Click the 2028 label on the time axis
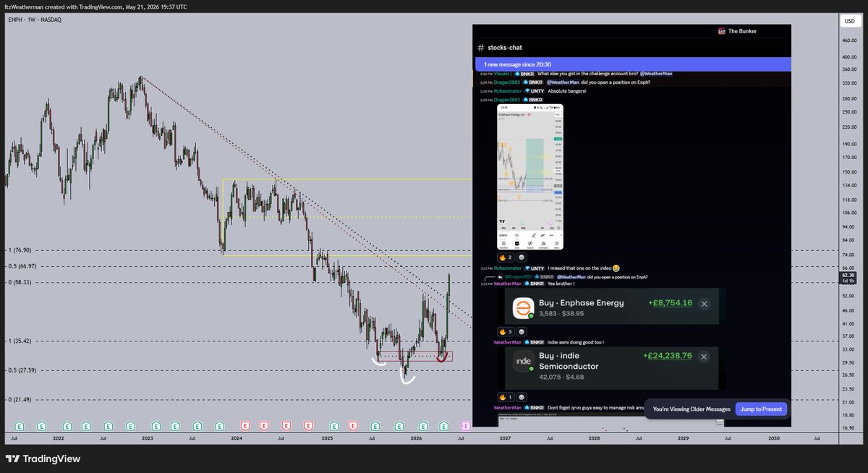 pos(593,438)
